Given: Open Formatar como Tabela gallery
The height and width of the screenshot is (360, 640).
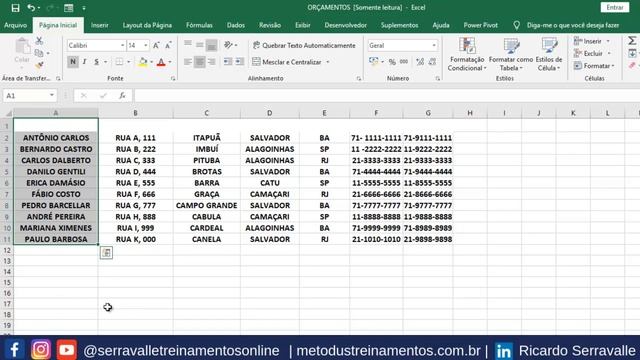Looking at the screenshot, I should coord(511,54).
